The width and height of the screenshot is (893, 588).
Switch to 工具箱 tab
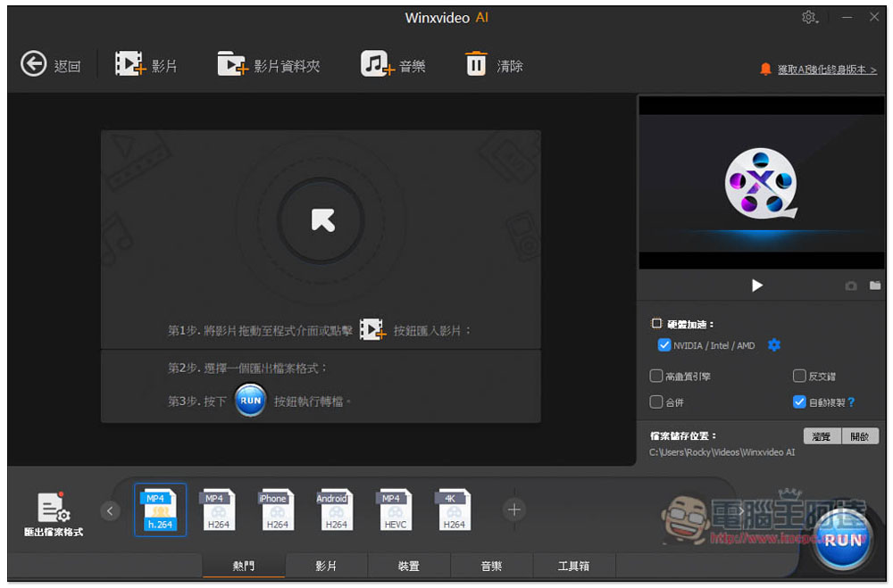pos(574,566)
